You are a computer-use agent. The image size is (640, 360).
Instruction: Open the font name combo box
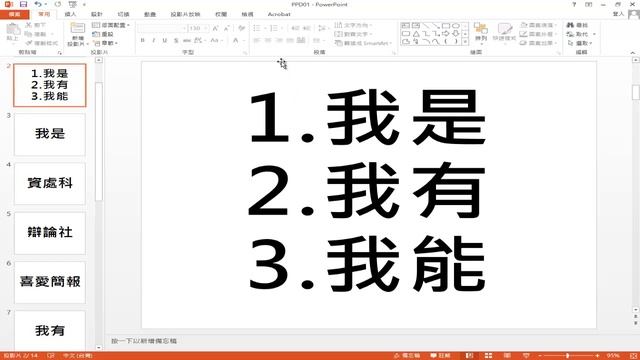click(162, 28)
